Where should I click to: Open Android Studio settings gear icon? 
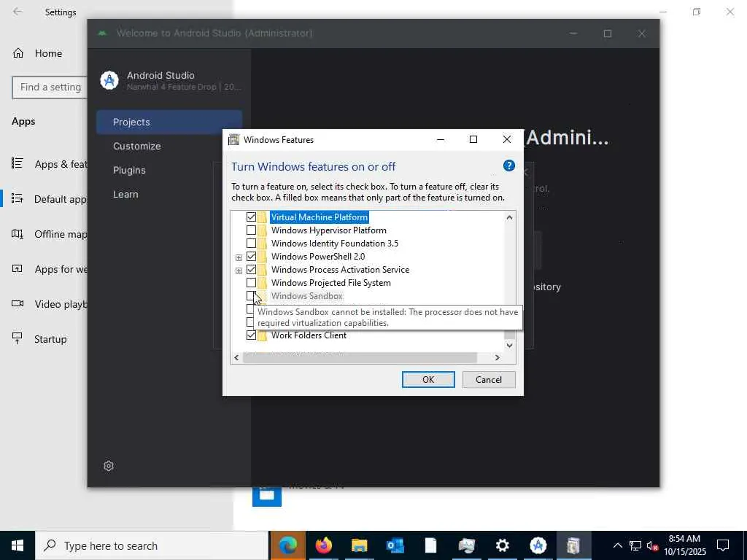tap(109, 466)
